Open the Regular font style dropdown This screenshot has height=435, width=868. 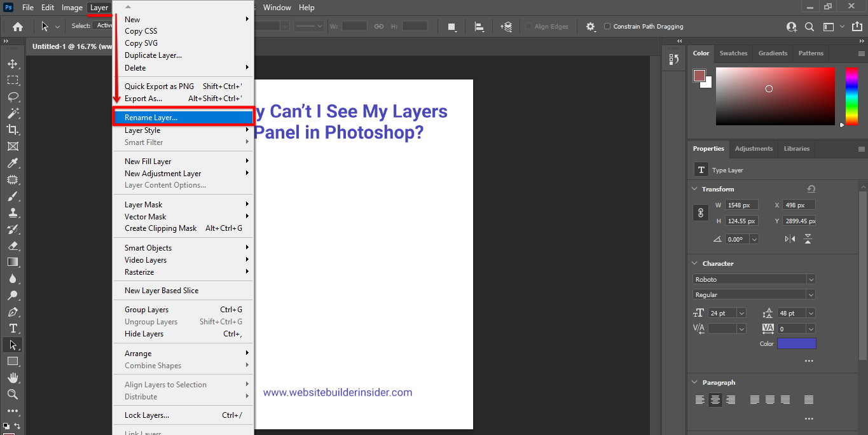[811, 294]
